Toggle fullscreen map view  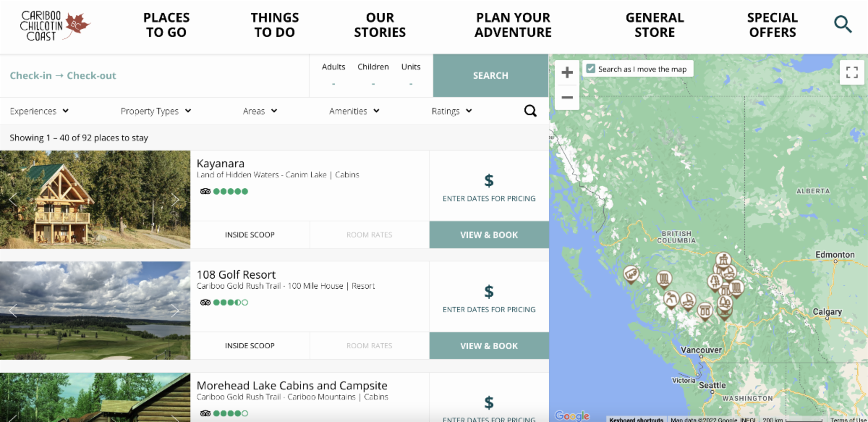click(x=851, y=72)
